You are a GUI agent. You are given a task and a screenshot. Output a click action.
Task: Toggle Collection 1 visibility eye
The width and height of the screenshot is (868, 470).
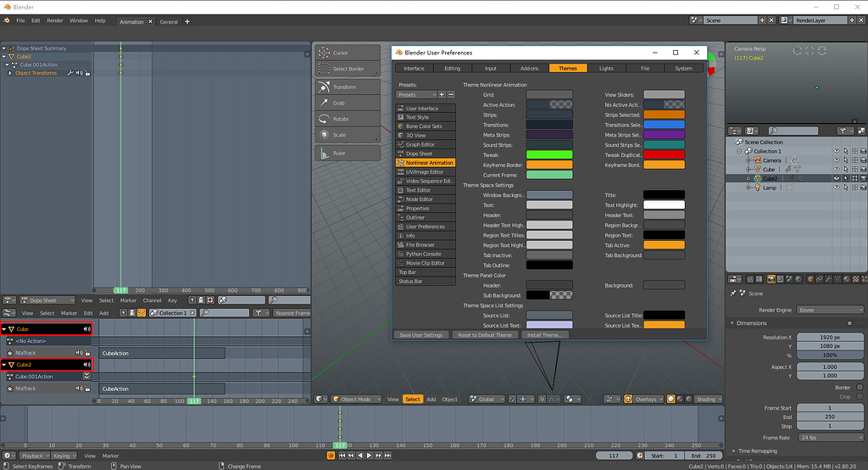coord(837,151)
